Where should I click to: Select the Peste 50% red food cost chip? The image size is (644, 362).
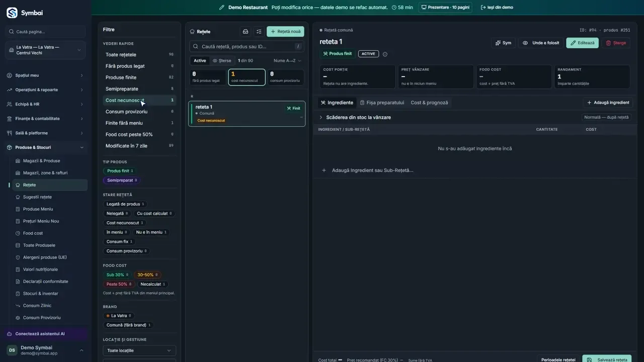pos(119,284)
